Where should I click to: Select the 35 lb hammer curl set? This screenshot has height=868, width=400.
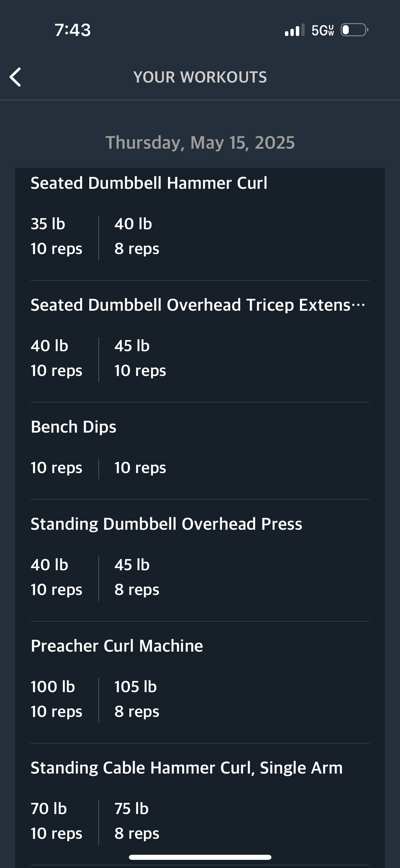pos(56,236)
